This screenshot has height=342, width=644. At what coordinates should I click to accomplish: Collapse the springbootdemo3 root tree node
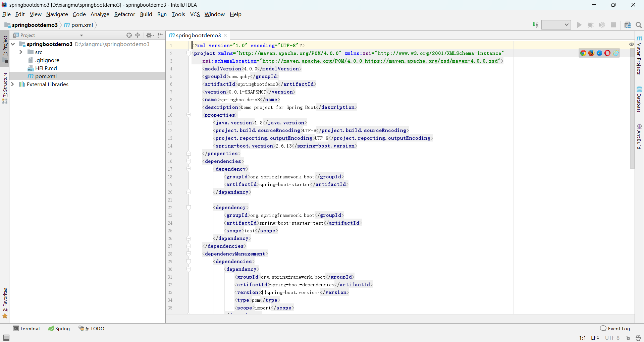pos(13,44)
